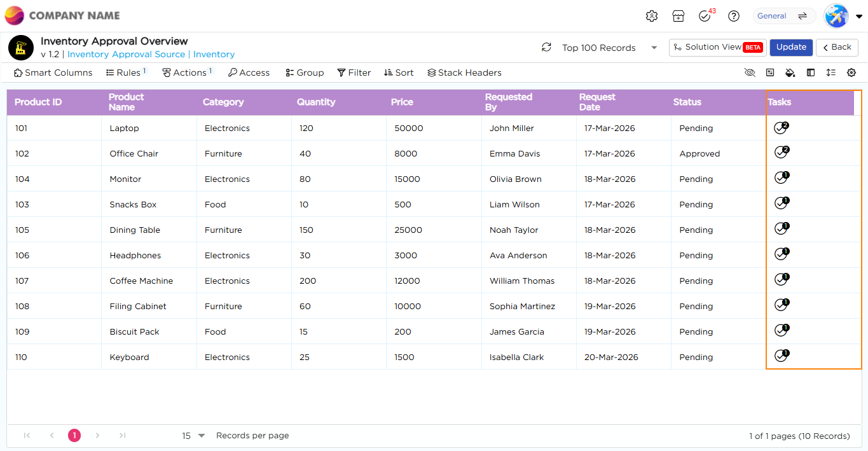The width and height of the screenshot is (868, 451).
Task: Open the Laptop row task icon
Action: click(x=781, y=128)
